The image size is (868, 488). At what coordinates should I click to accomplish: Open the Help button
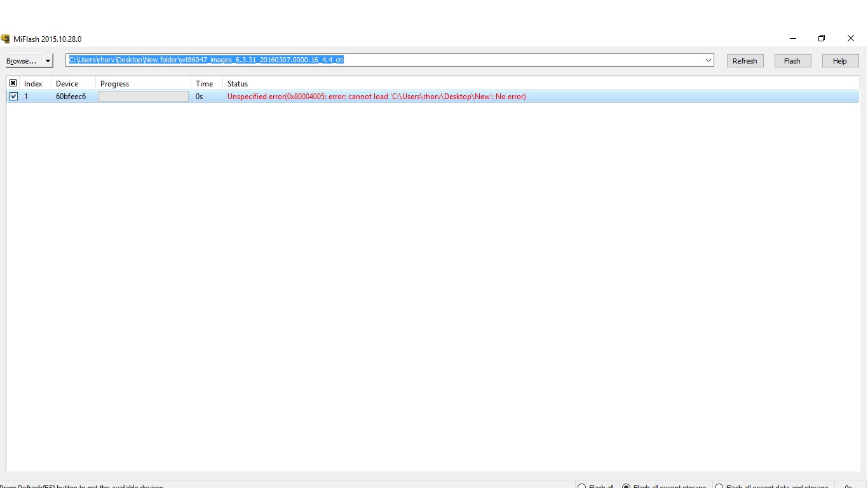[839, 61]
